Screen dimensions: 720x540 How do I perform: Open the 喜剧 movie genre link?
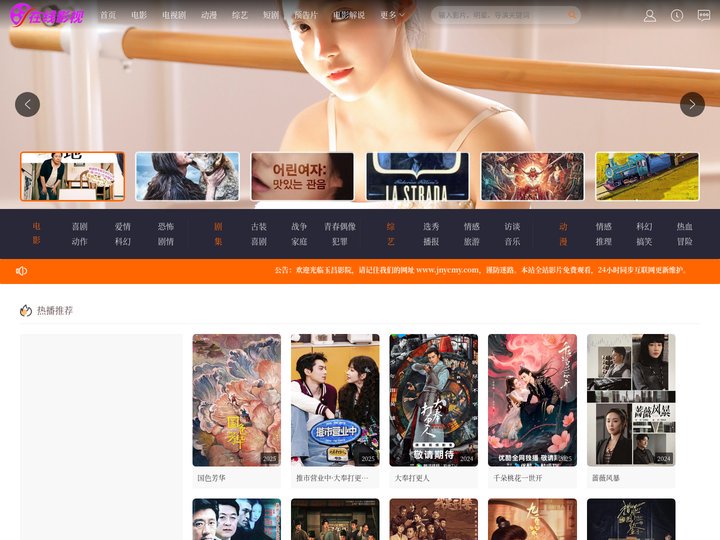coord(79,226)
